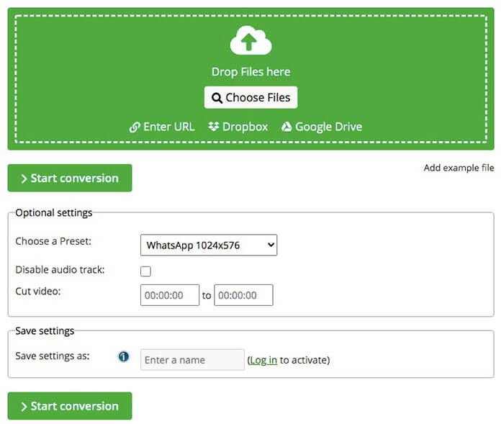Click the chain link icon beside Enter URL

pyautogui.click(x=135, y=127)
